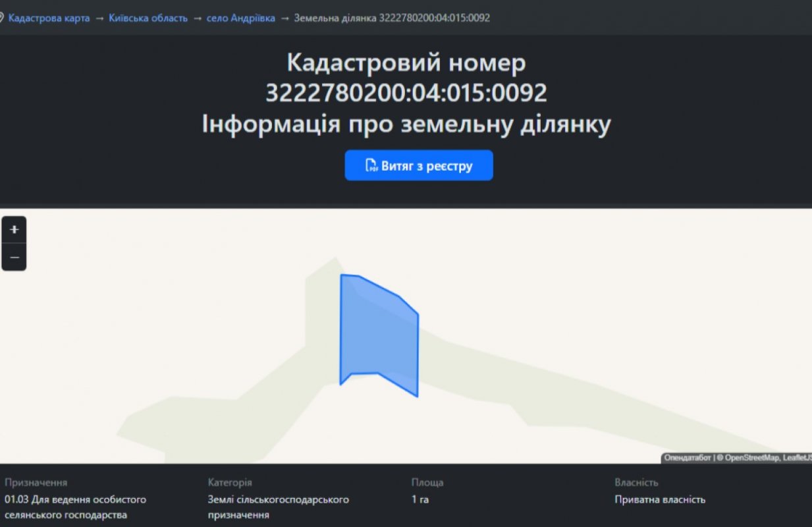Click the PDF file icon
The height and width of the screenshot is (527, 812).
pos(371,165)
